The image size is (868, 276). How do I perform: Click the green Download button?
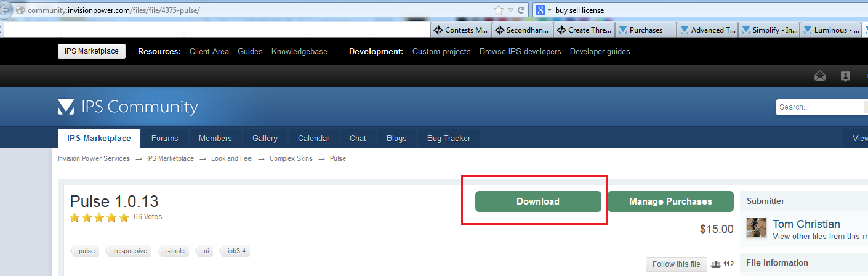tap(538, 201)
